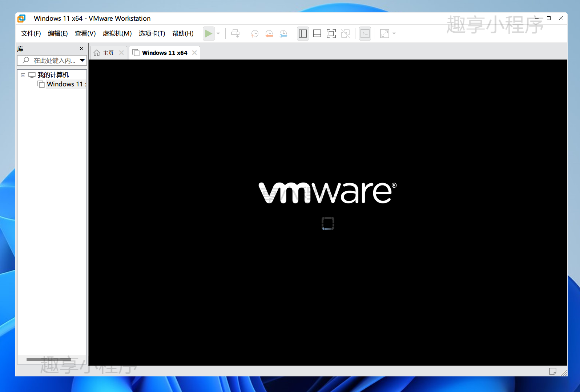Open the 帮助(H) menu
Viewport: 580px width, 392px height.
183,33
